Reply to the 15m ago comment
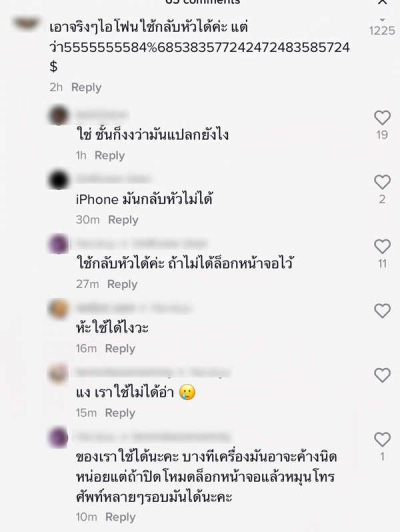The image size is (400, 532). click(x=120, y=413)
